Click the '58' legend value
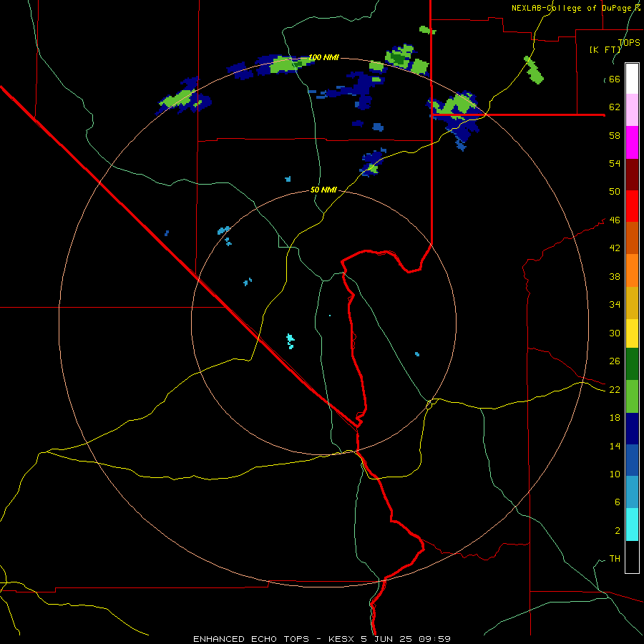 click(615, 135)
